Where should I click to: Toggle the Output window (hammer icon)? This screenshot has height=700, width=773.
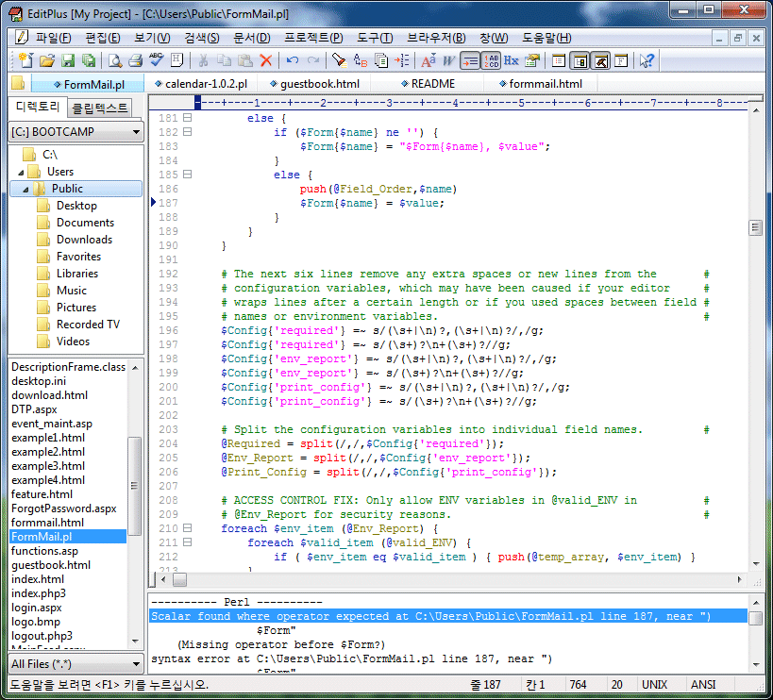(600, 60)
